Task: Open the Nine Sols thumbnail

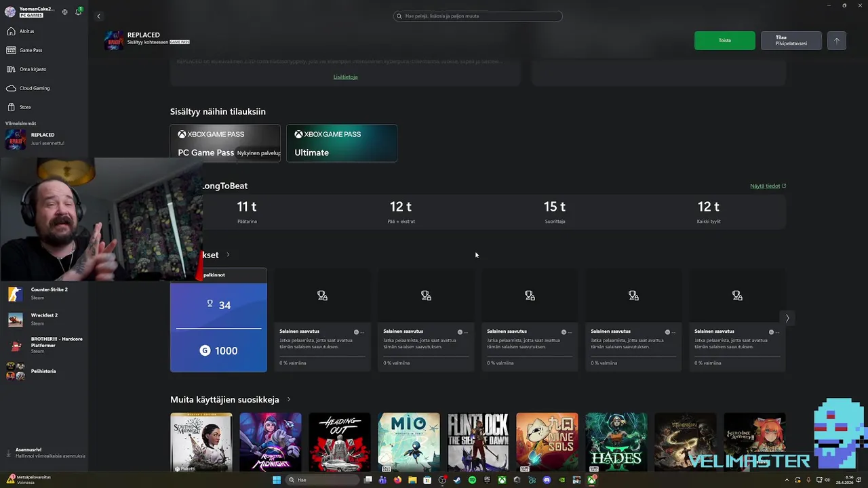Action: tap(547, 443)
